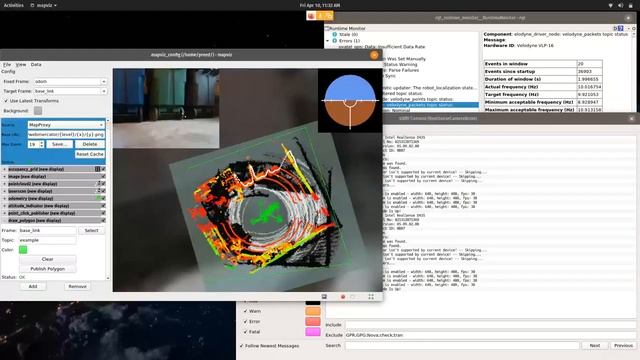The height and width of the screenshot is (360, 640).
Task: Click the Add display button
Action: [33, 287]
